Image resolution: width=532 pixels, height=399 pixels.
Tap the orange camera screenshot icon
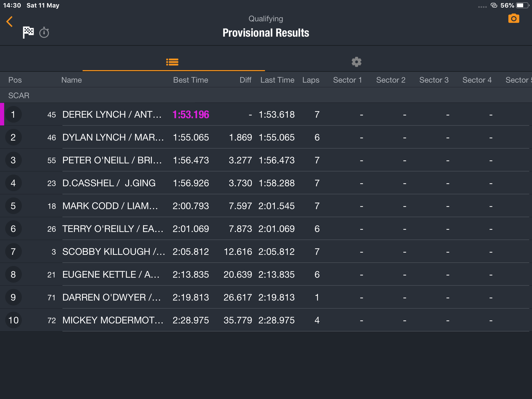(x=514, y=19)
